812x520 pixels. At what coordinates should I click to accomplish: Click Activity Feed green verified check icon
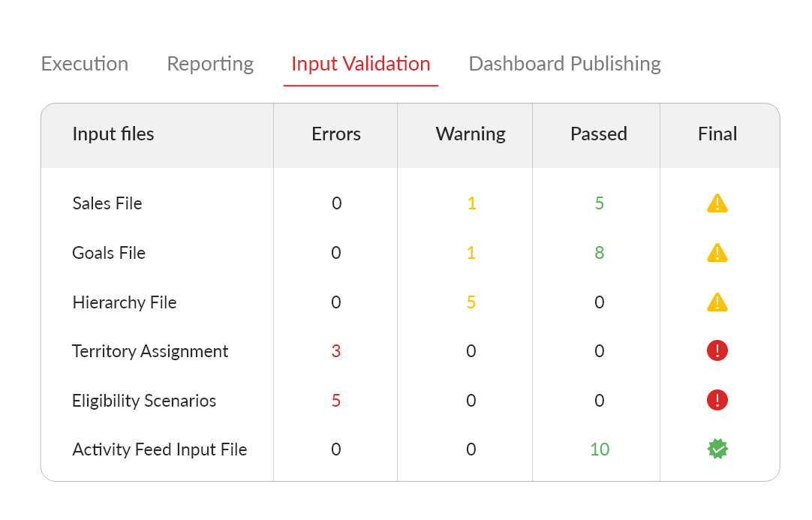tap(717, 449)
